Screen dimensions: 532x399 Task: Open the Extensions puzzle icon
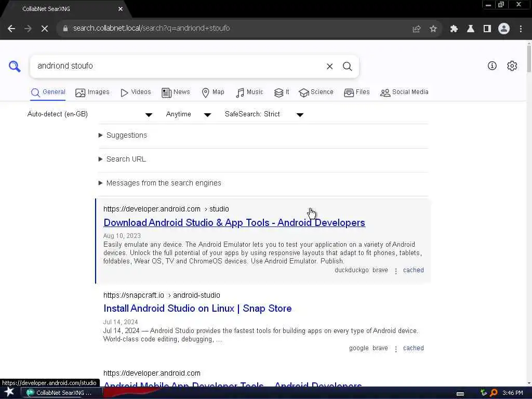(x=454, y=29)
